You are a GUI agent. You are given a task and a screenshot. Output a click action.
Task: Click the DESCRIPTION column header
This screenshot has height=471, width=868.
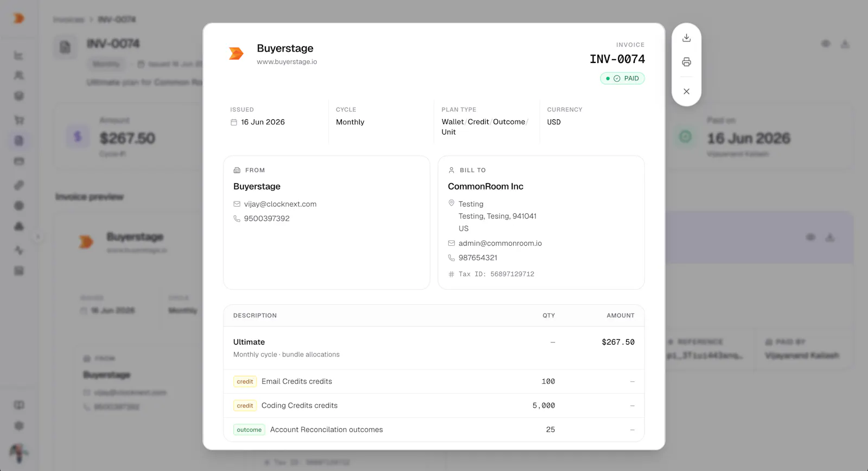tap(255, 316)
